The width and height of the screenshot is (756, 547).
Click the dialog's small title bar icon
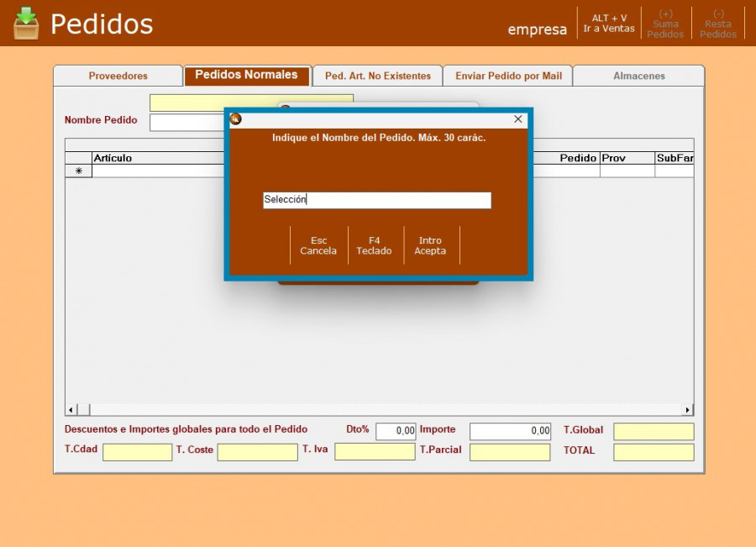coord(236,119)
